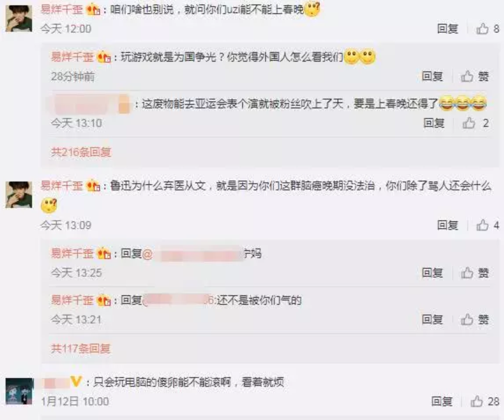Like the 12:00 comment about uzi
This screenshot has width=504, height=420.
click(488, 29)
